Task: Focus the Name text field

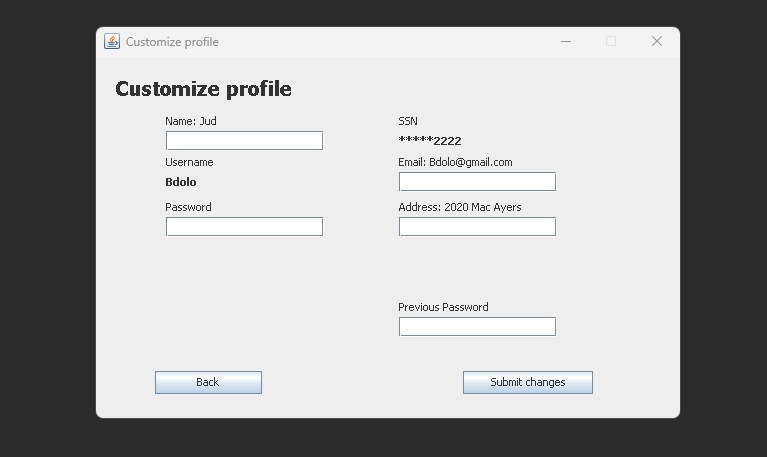Action: (x=244, y=140)
